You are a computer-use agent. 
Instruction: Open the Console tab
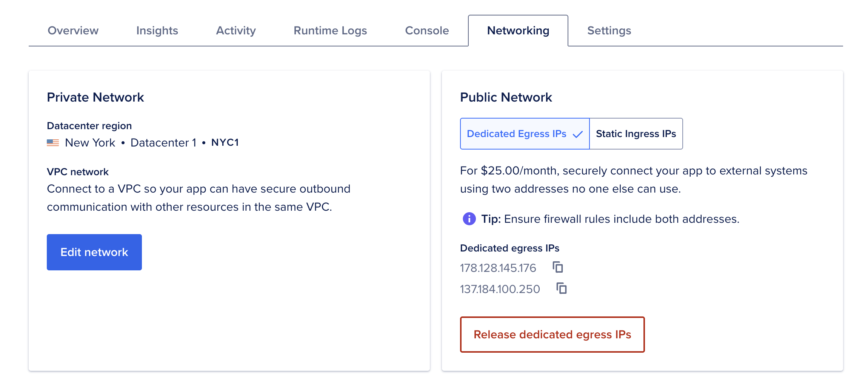click(426, 31)
